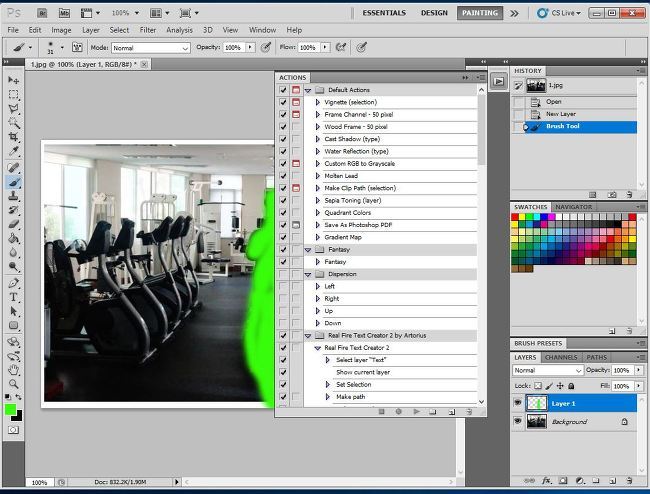Select the Painting workspace button

point(480,13)
